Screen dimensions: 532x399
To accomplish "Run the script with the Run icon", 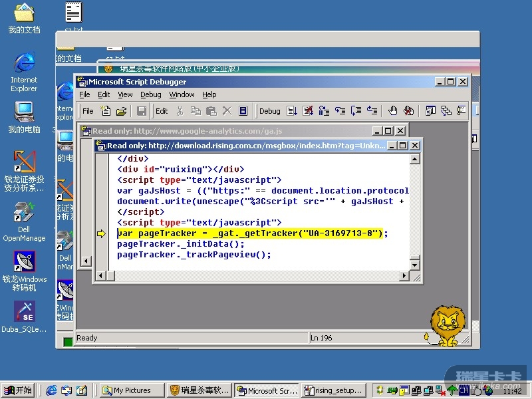I will point(292,110).
